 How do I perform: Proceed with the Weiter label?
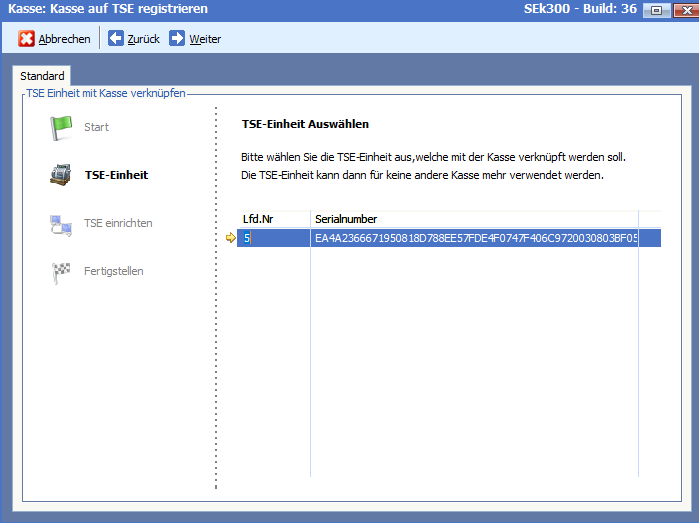point(205,39)
